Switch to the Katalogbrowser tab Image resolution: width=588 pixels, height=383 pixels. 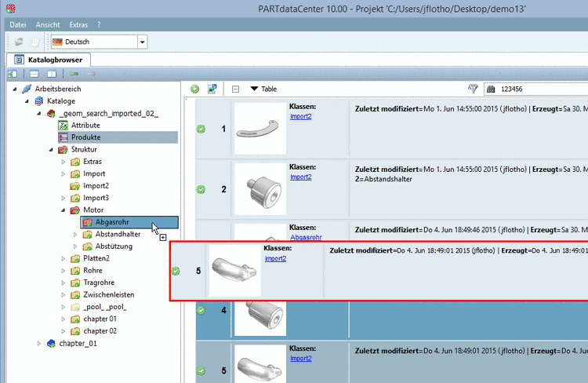(49, 60)
